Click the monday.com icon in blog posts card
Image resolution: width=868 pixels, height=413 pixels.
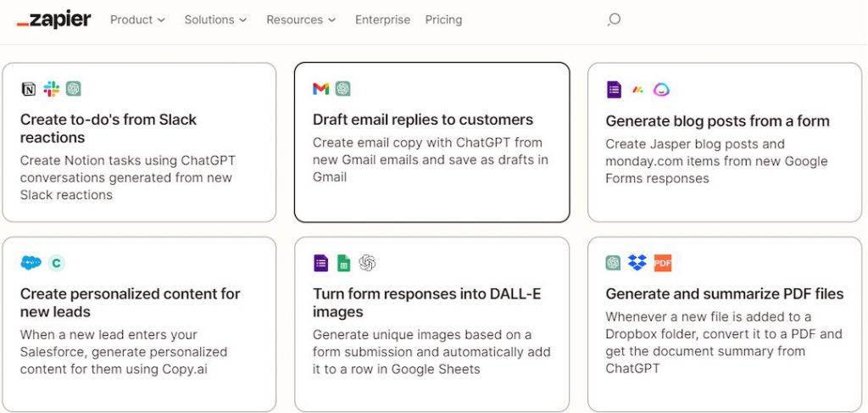(x=637, y=90)
